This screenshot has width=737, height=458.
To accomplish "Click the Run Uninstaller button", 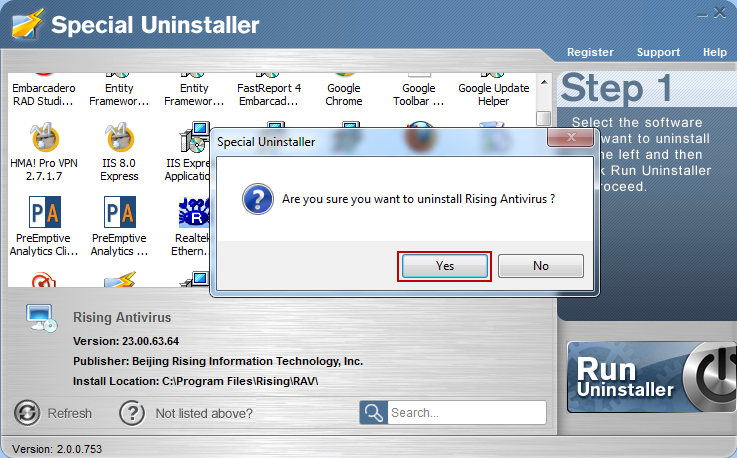I will (x=651, y=377).
